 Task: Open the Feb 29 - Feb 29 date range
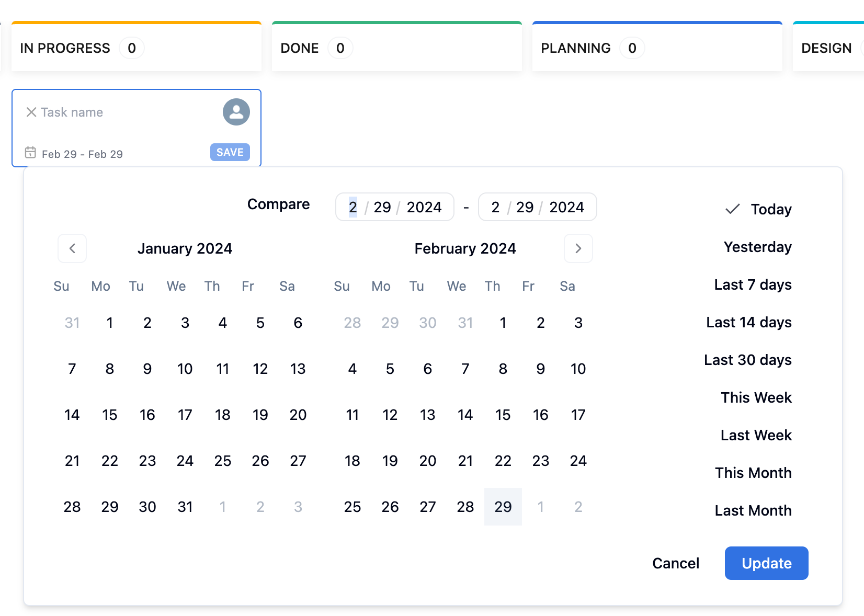(x=82, y=154)
